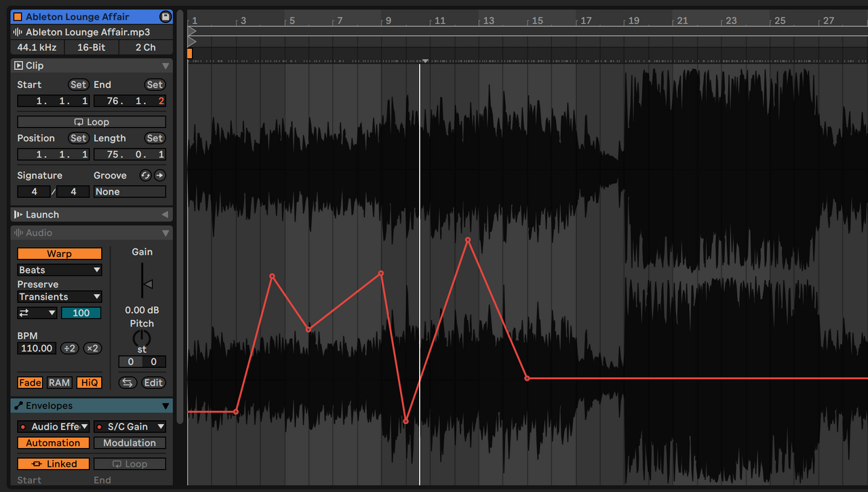
Task: Click the Launch panel header icon
Action: [x=18, y=215]
